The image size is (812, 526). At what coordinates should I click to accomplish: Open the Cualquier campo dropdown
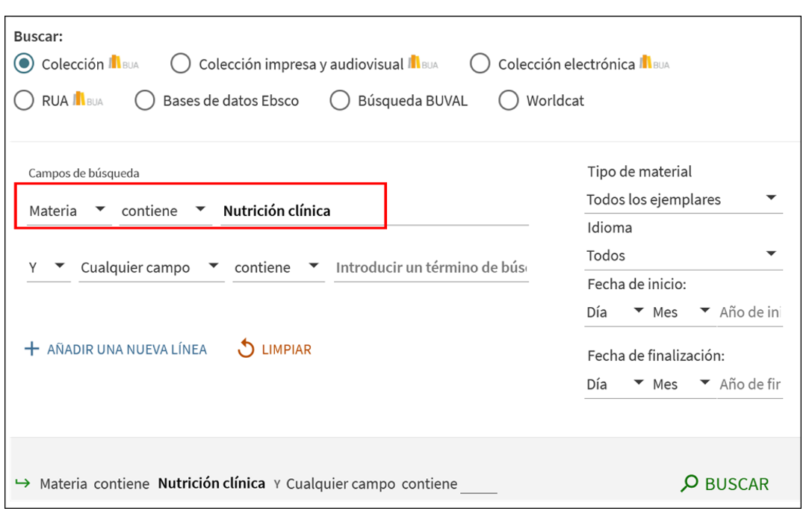pos(150,267)
